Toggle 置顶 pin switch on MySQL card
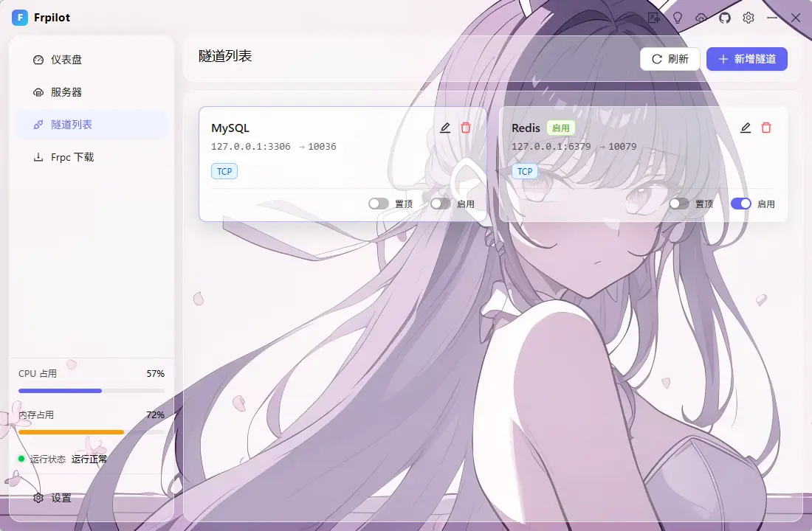This screenshot has height=531, width=812. coord(379,204)
